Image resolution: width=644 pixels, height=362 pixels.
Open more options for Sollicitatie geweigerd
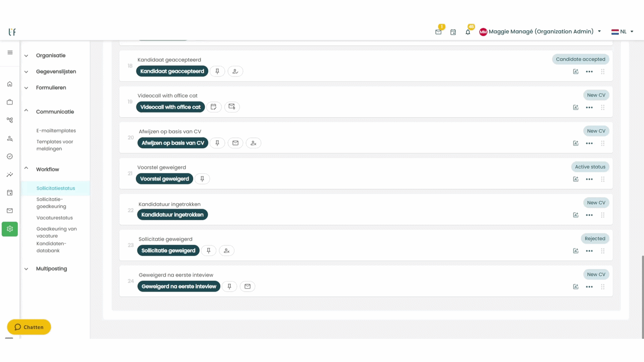589,251
